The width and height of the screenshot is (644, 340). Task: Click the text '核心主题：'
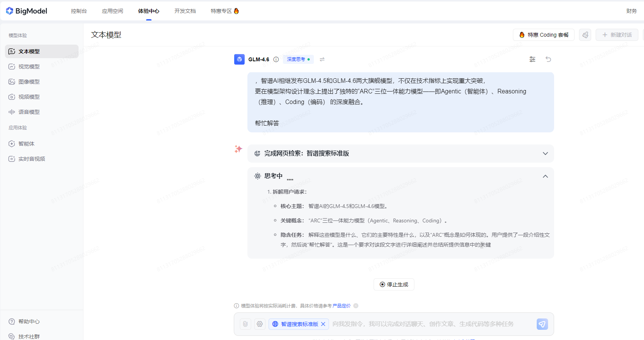(x=292, y=206)
